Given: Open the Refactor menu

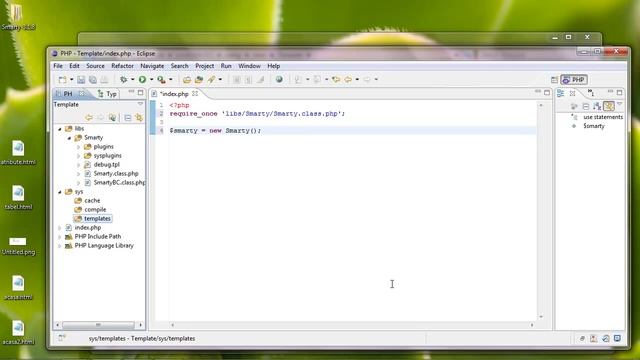Looking at the screenshot, I should pos(122,66).
